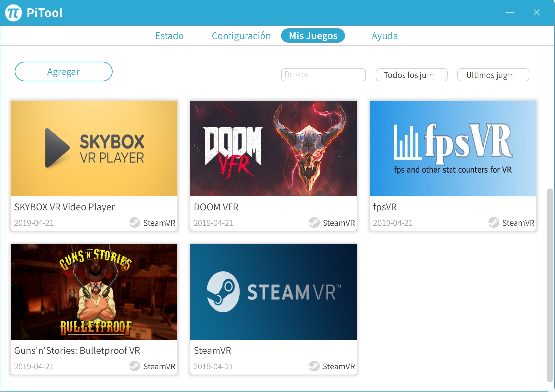Click the SKYBOX VR Video Player title
Screen dimensions: 555x392
click(x=65, y=207)
